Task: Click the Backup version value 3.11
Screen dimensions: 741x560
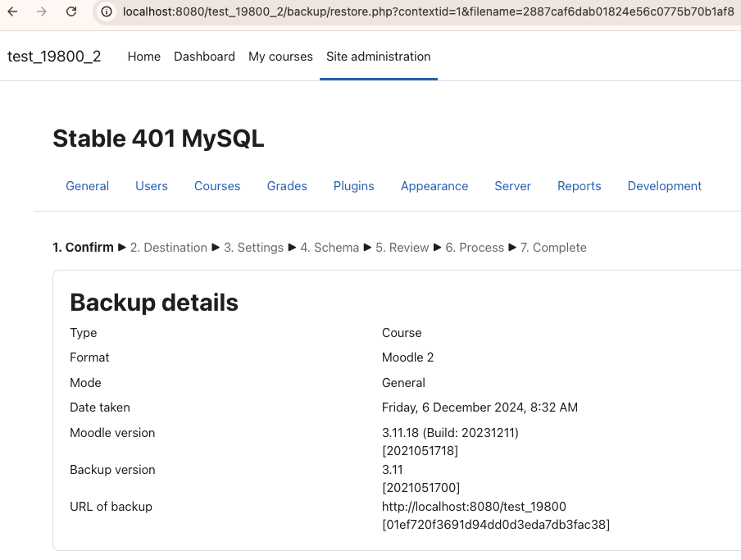Action: (393, 470)
